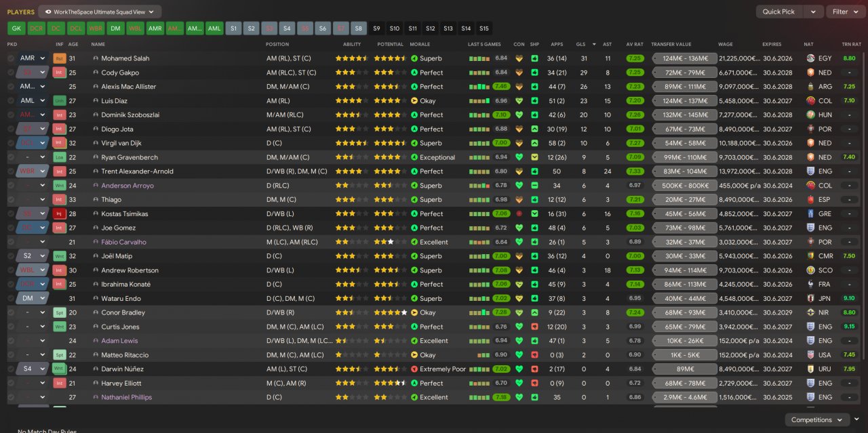868x433 pixels.
Task: Sort by the GLS column header
Action: (580, 44)
